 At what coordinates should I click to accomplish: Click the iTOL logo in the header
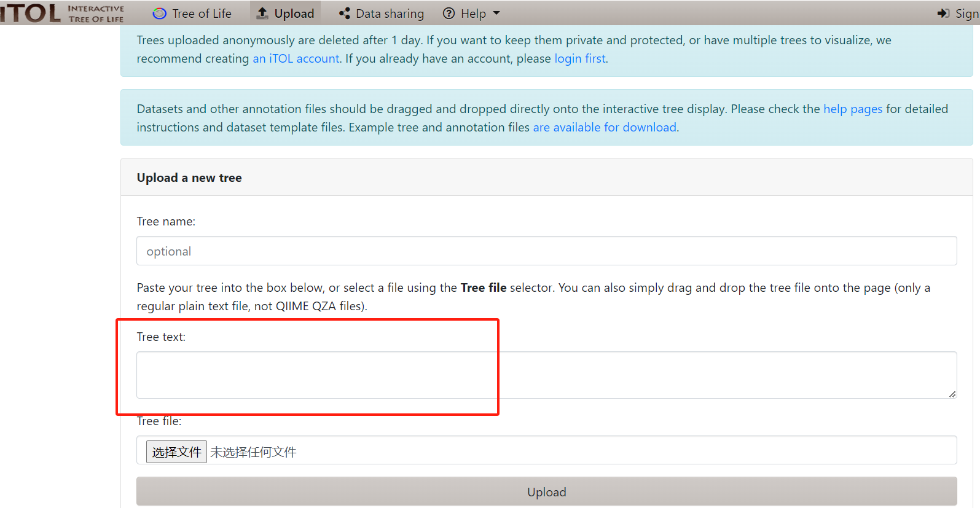point(62,12)
